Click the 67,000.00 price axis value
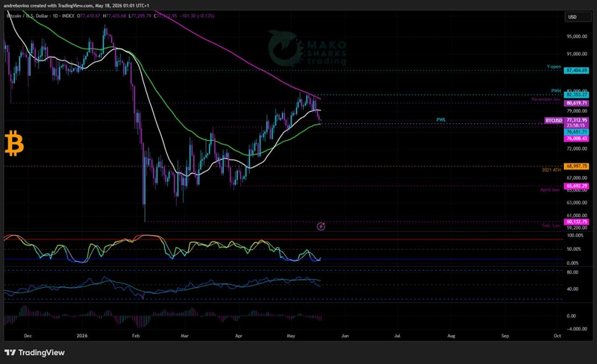 coord(577,178)
